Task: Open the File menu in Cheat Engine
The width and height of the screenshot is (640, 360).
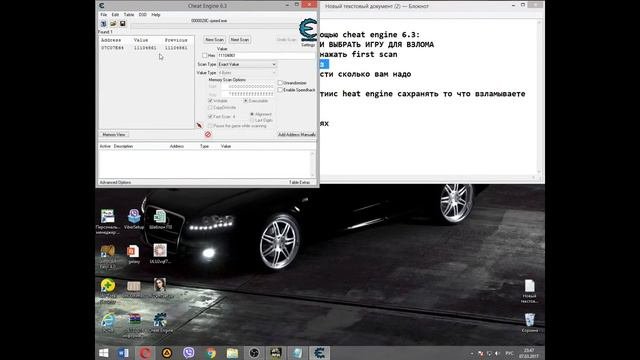Action: point(104,15)
